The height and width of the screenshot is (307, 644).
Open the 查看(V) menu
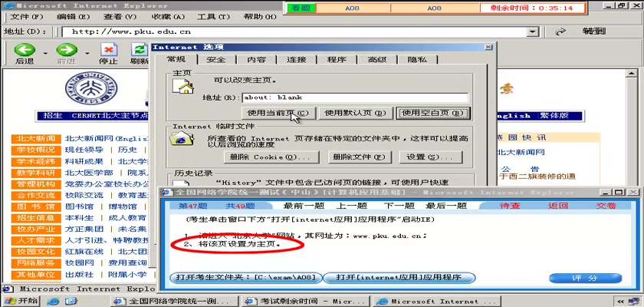coord(120,17)
